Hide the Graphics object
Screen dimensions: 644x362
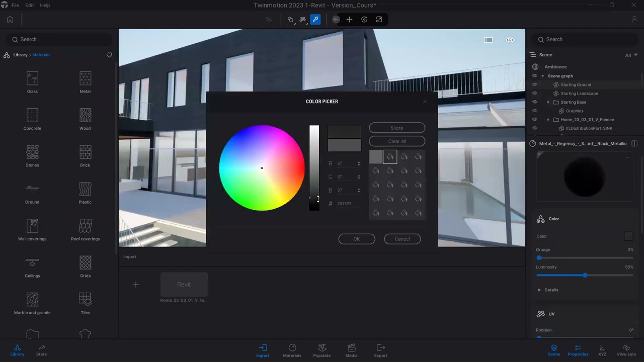pyautogui.click(x=535, y=111)
